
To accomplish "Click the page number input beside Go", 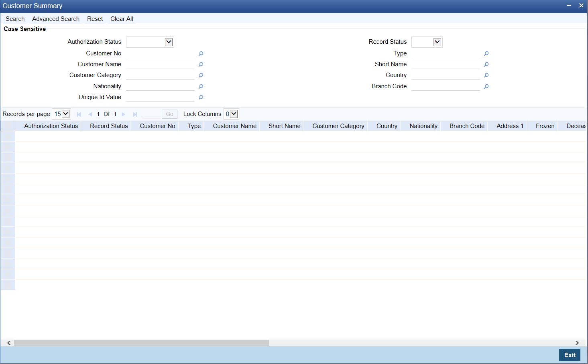I will 151,114.
